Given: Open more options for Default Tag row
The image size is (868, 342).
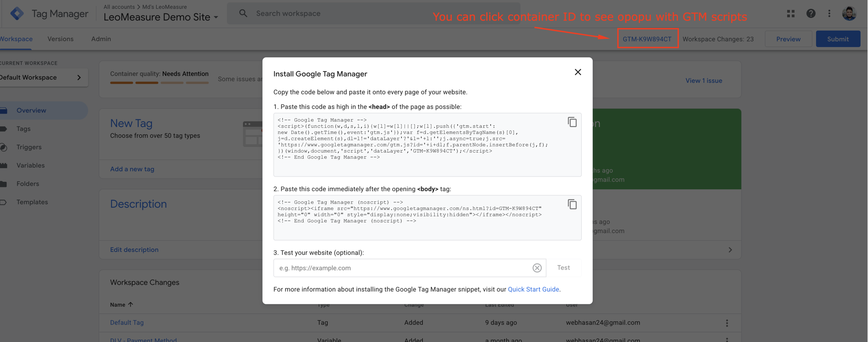Looking at the screenshot, I should click(x=727, y=323).
